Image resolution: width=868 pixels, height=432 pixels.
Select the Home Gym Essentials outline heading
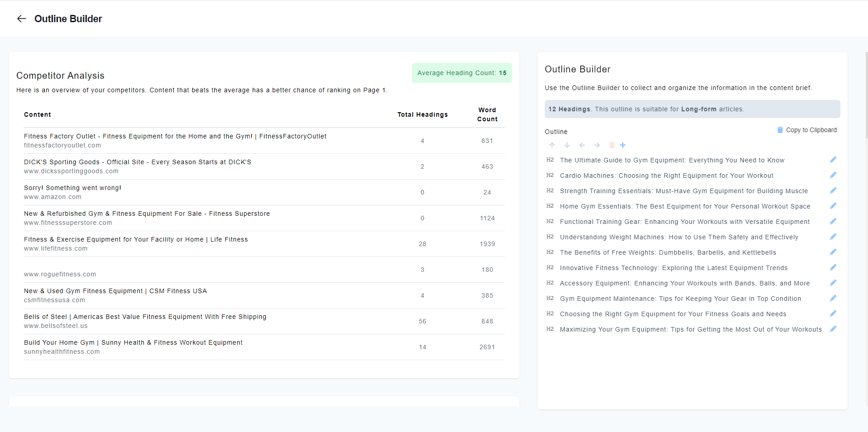coord(685,206)
